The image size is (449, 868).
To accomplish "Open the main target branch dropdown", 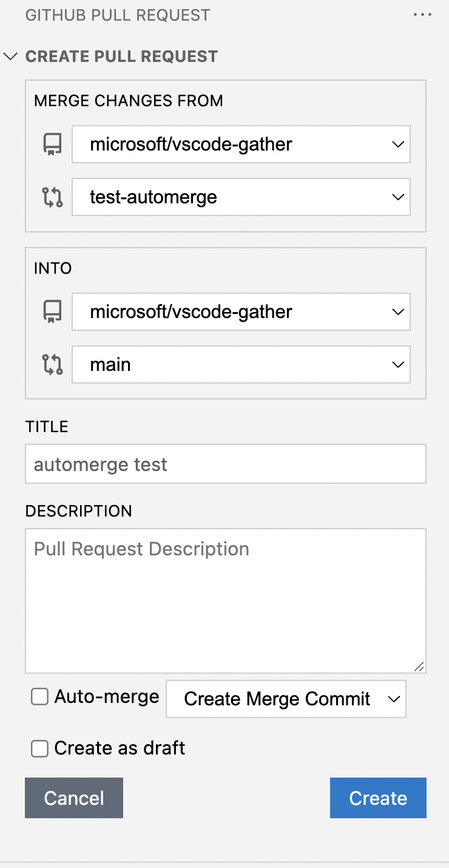I will tap(241, 365).
